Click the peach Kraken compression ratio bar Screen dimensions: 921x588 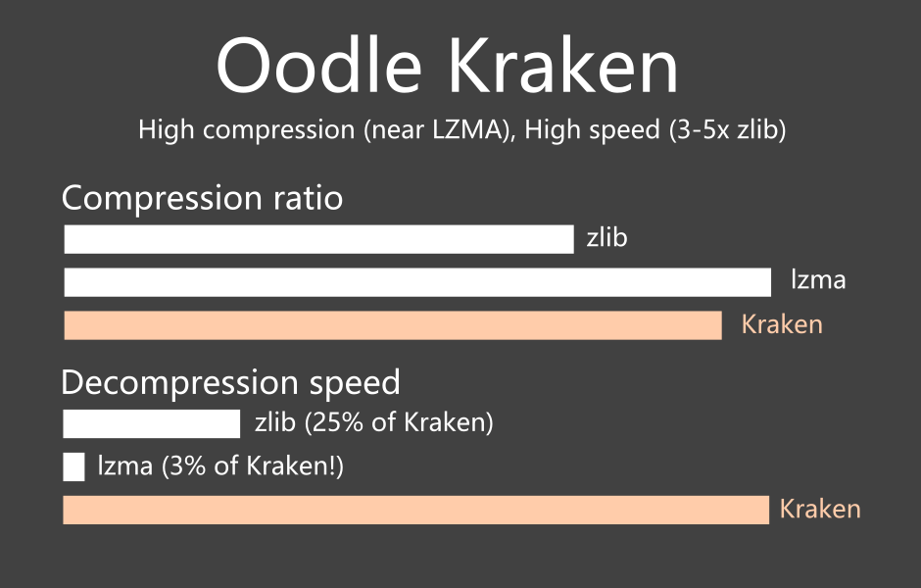point(393,325)
